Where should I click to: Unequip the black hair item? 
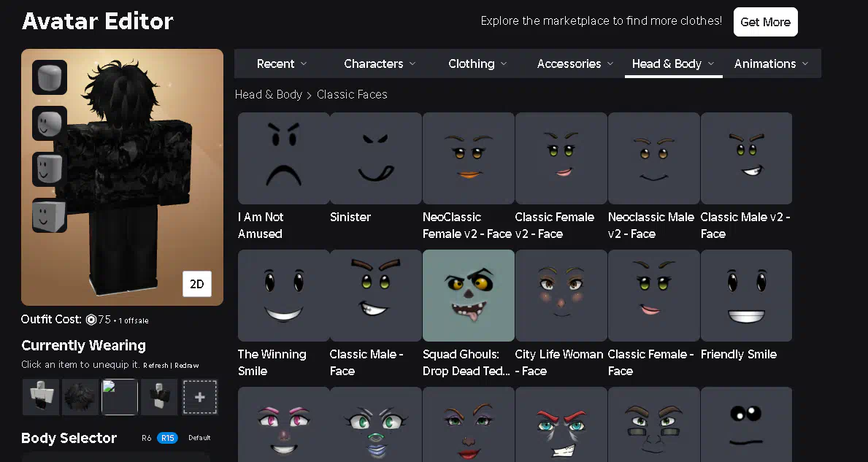tap(80, 397)
